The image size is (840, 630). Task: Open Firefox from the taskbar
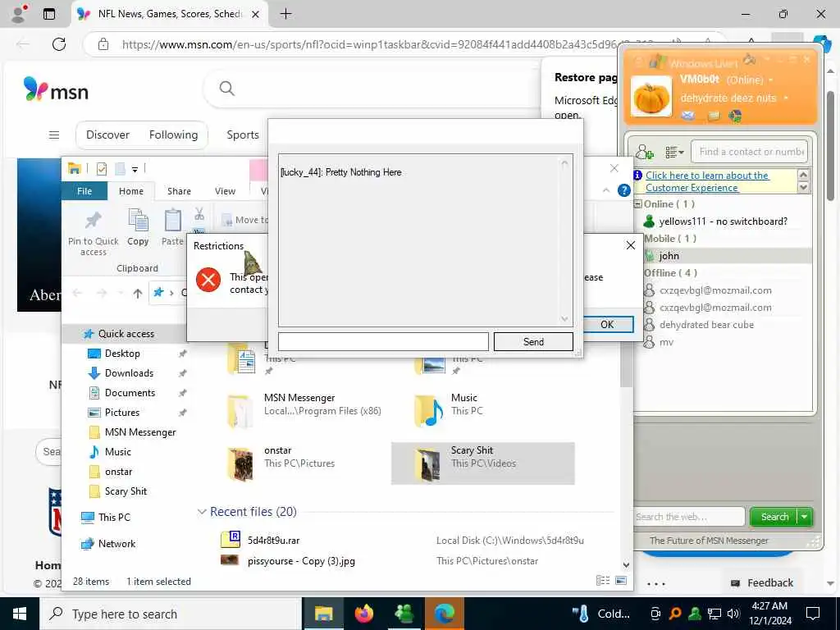click(x=363, y=614)
